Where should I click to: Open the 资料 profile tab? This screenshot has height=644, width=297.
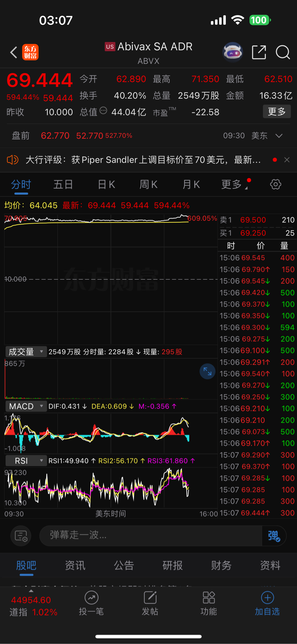pos(270,565)
